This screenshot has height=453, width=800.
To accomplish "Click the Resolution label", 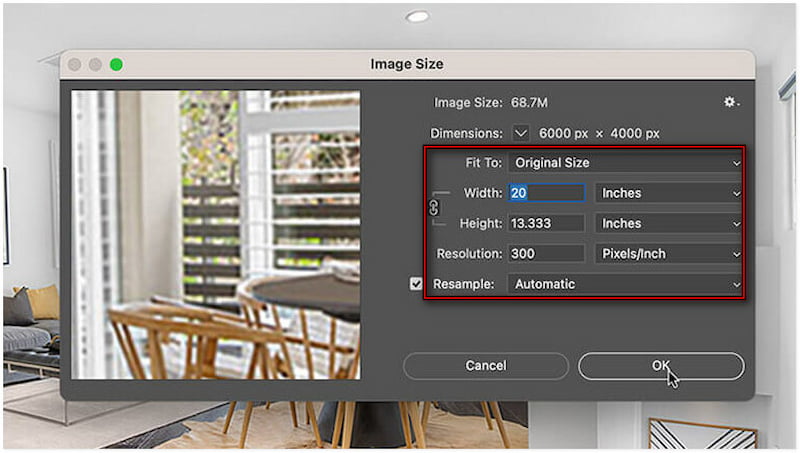I will (x=469, y=254).
